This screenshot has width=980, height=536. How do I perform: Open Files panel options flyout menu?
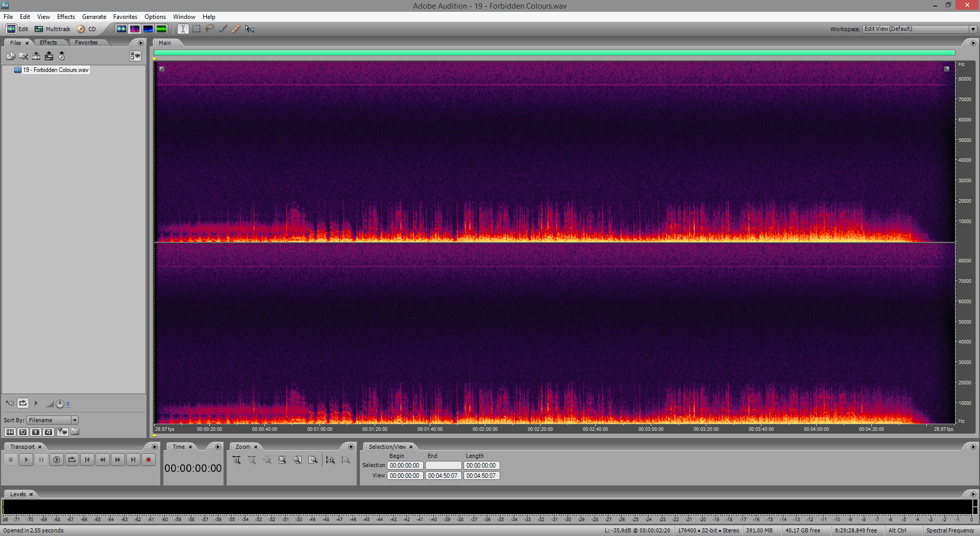coord(141,43)
